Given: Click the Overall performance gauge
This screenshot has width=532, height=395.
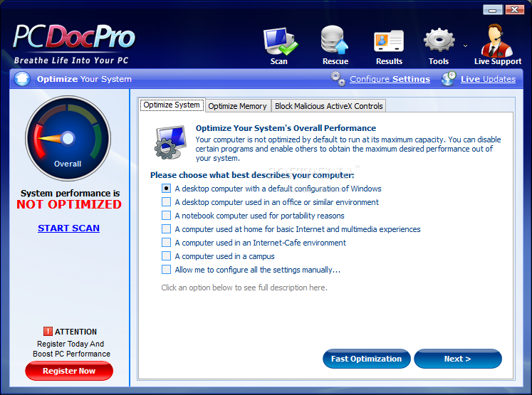Looking at the screenshot, I should coord(68,138).
